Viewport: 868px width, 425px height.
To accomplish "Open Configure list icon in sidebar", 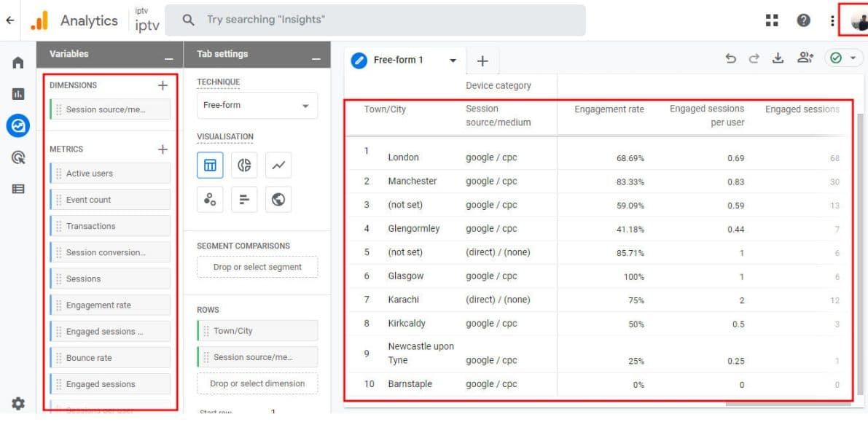I will 17,190.
